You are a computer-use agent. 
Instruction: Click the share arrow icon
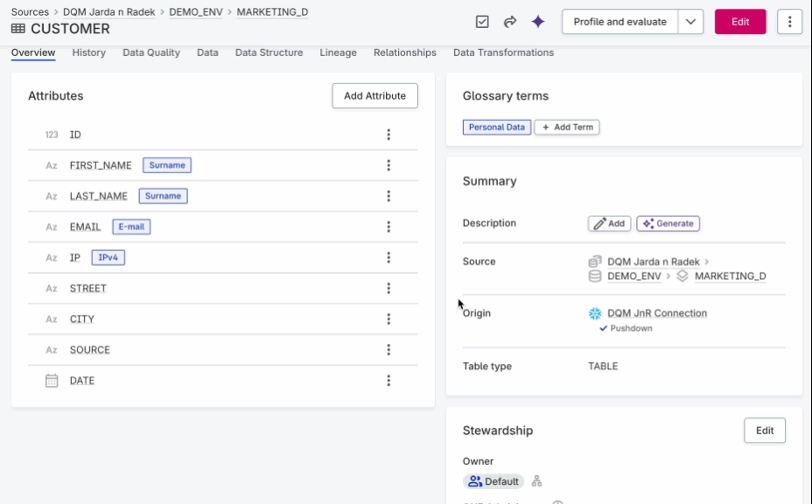(x=510, y=22)
